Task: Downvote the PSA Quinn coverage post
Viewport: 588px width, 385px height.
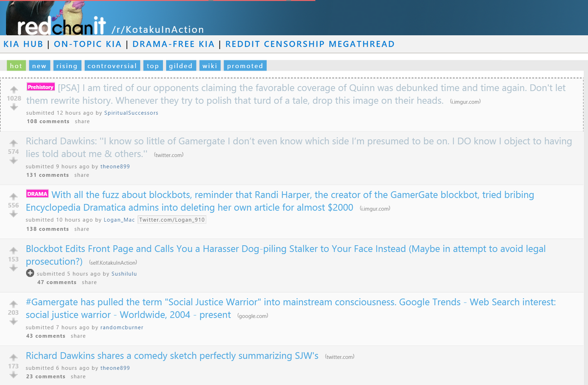Action: tap(14, 107)
